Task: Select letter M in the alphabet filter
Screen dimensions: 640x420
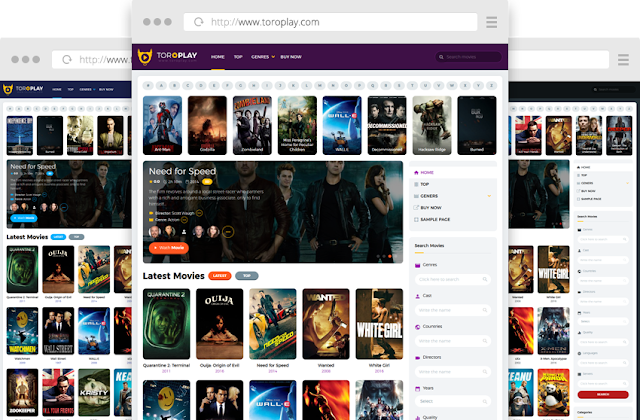Action: [320, 86]
